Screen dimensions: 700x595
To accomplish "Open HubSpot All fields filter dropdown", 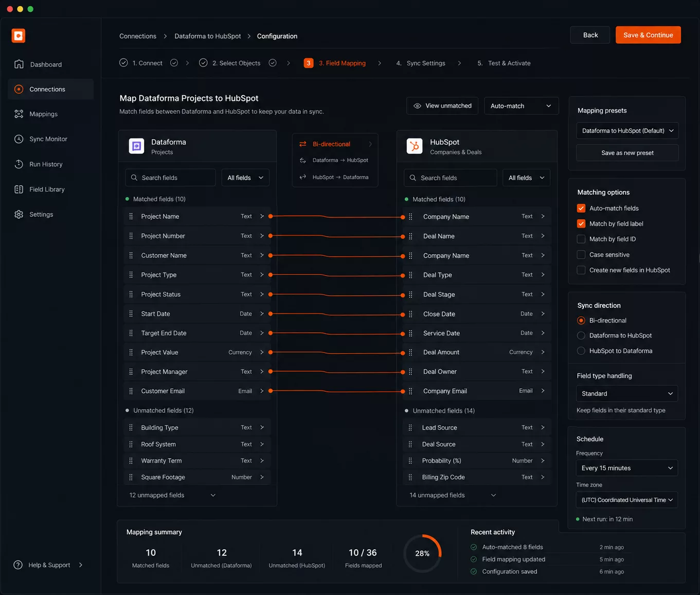I will 526,178.
